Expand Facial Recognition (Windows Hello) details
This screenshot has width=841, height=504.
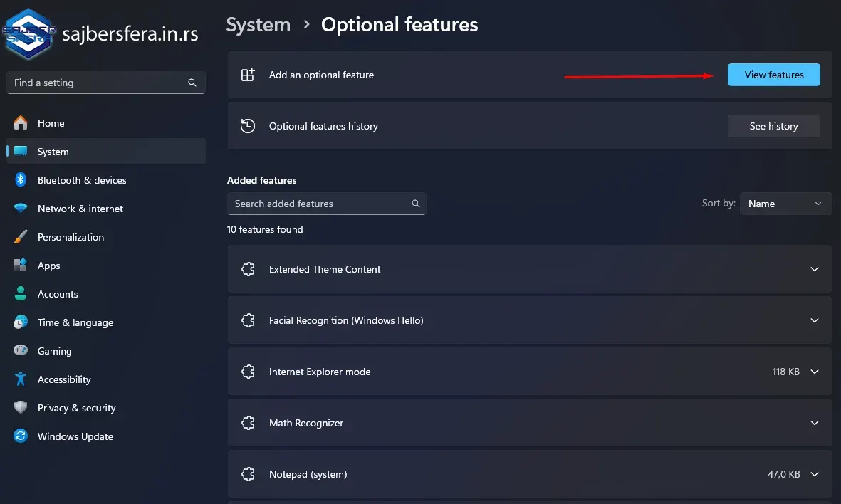[815, 320]
